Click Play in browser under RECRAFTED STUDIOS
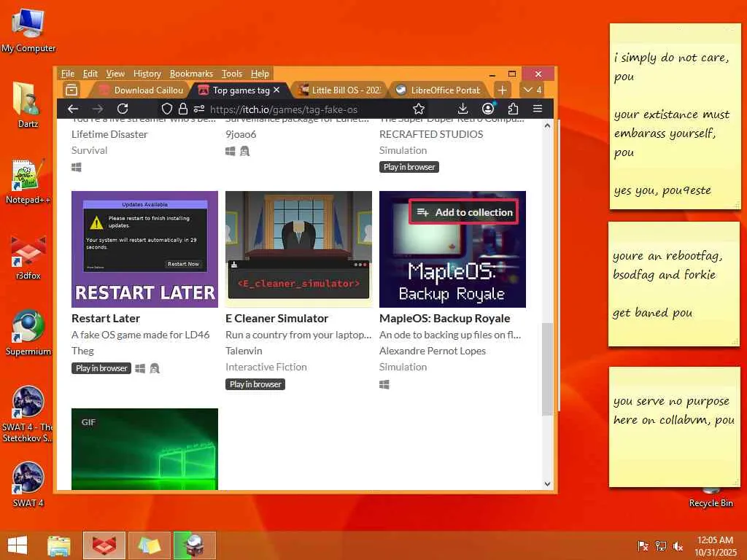The height and width of the screenshot is (560, 747). coord(409,167)
